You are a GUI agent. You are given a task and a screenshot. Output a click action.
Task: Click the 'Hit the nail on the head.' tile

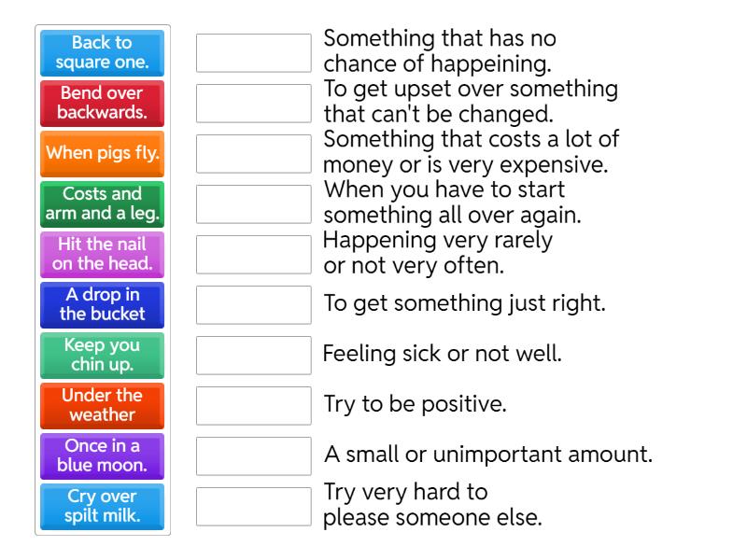coord(102,255)
